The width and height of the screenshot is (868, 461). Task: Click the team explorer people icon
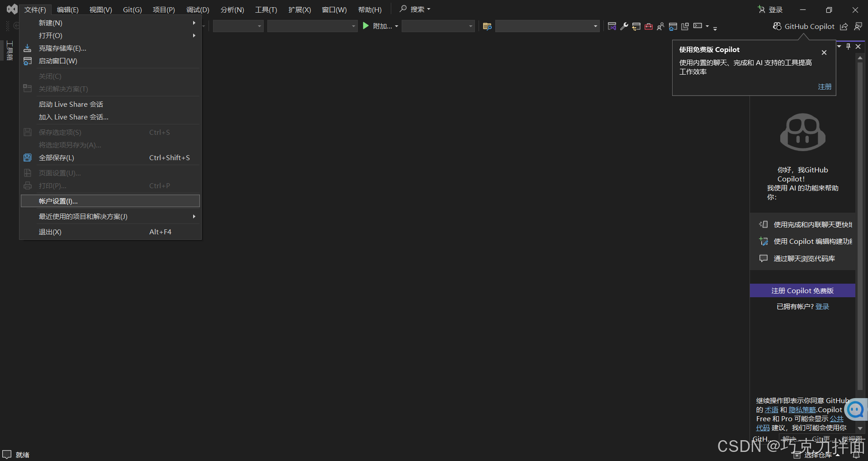tap(661, 26)
